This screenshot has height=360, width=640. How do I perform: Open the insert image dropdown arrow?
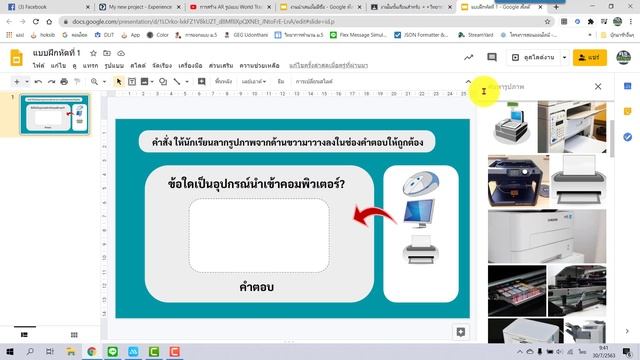[152, 82]
